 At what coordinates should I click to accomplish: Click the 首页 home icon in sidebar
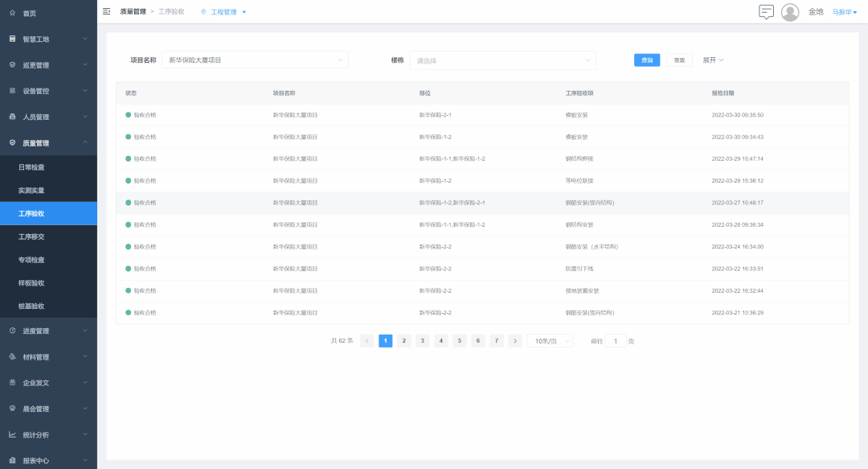point(12,14)
